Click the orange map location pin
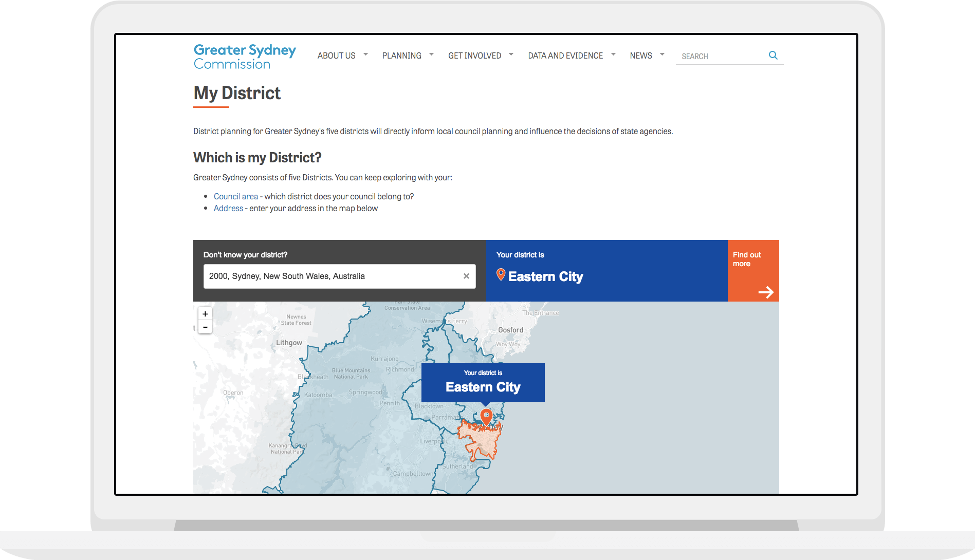975x560 pixels. [486, 417]
